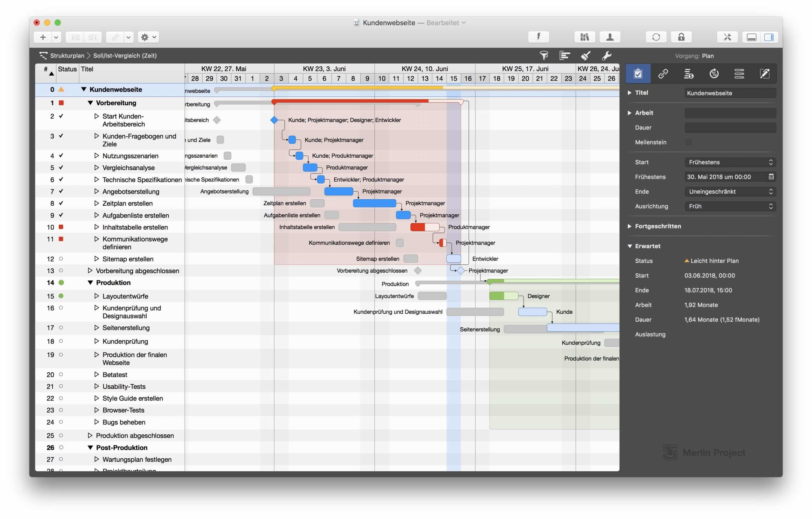The image size is (812, 519).
Task: Click the sync refresh icon in the toolbar
Action: (x=656, y=37)
